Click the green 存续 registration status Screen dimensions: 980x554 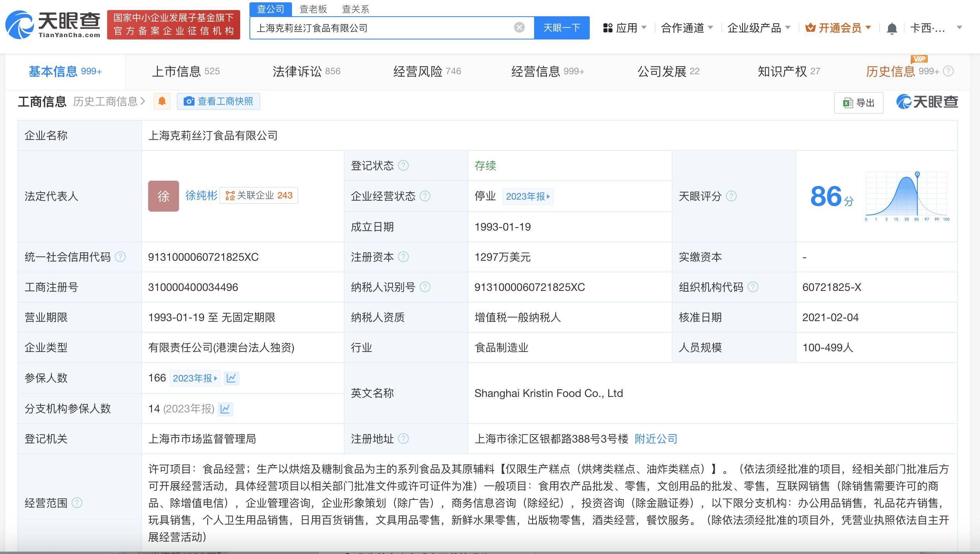point(485,166)
